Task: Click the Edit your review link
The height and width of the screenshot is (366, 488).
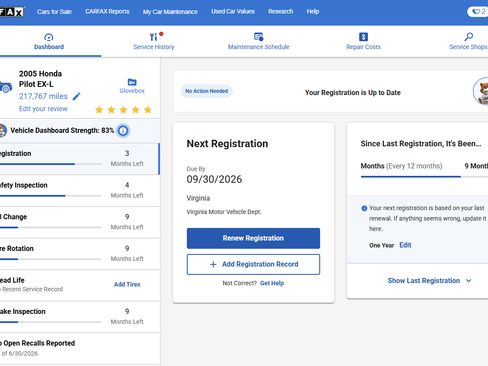Action: 43,109
